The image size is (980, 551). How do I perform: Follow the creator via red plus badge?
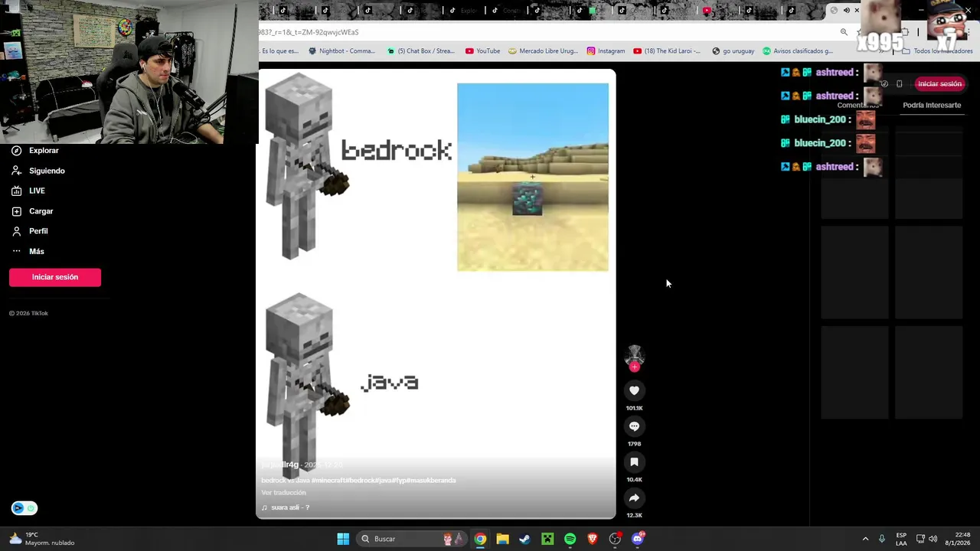click(634, 367)
